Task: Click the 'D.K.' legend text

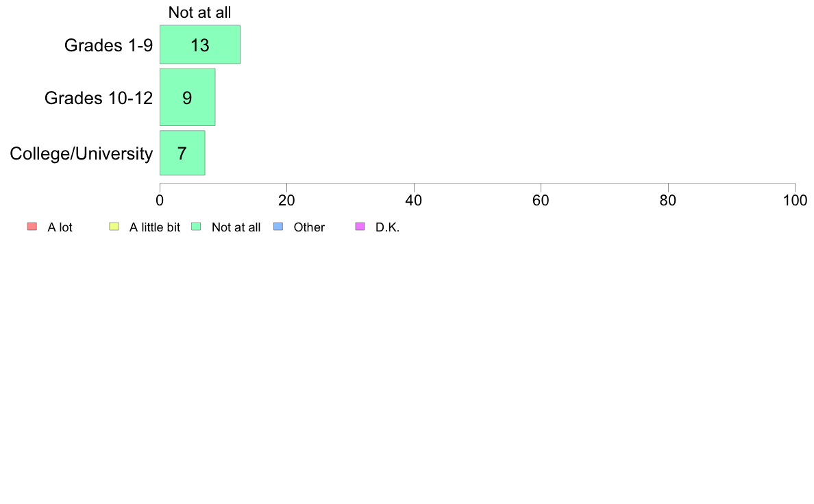Action: [x=387, y=227]
